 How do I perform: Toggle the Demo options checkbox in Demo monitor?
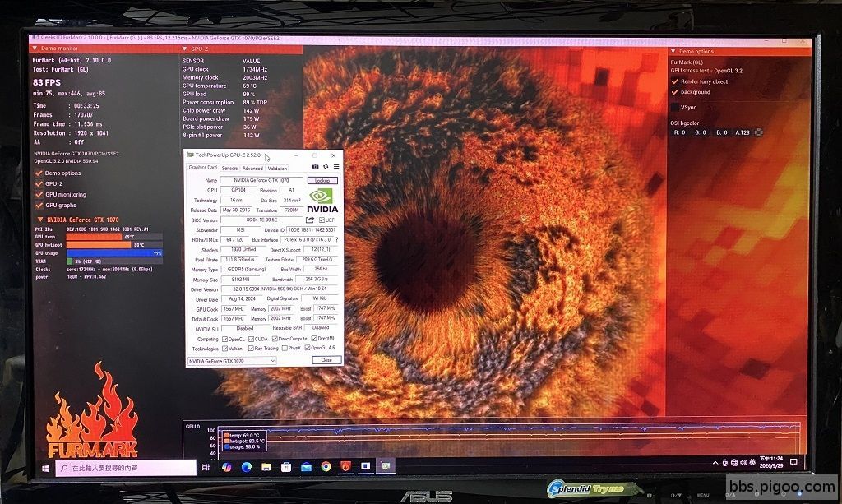click(x=39, y=173)
